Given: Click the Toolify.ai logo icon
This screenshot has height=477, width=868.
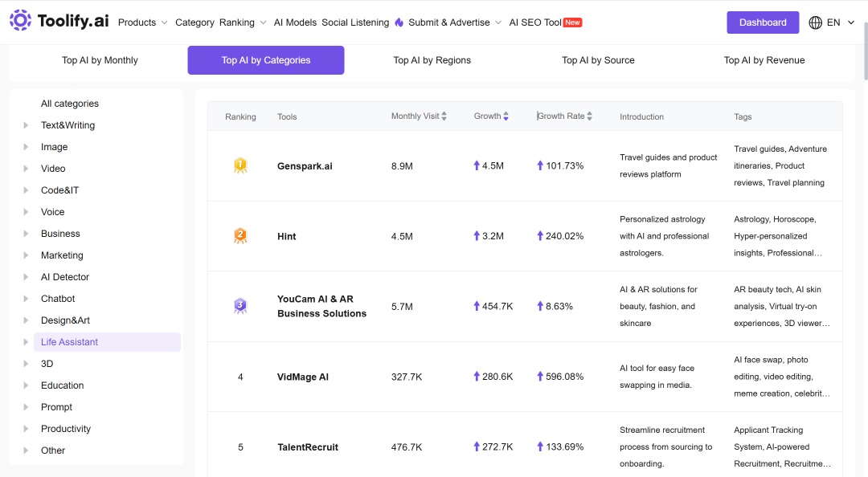Looking at the screenshot, I should [x=20, y=20].
